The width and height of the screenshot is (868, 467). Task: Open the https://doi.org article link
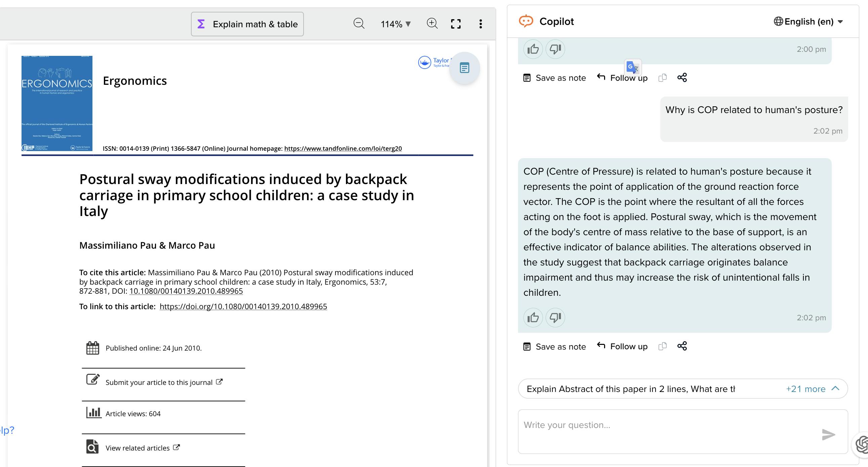(x=243, y=306)
